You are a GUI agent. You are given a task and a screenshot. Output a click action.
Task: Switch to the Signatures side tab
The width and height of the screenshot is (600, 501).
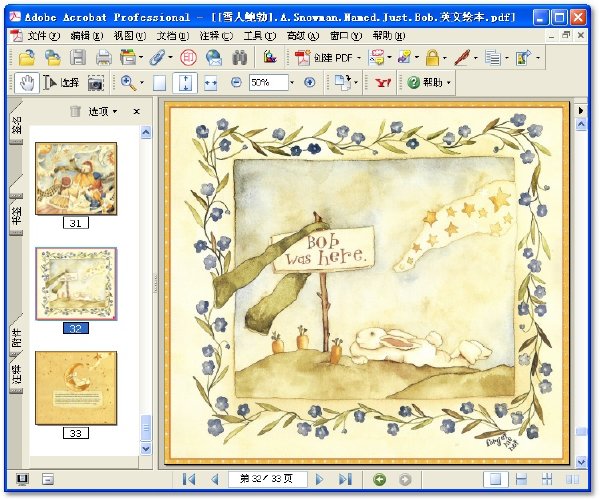[x=16, y=126]
